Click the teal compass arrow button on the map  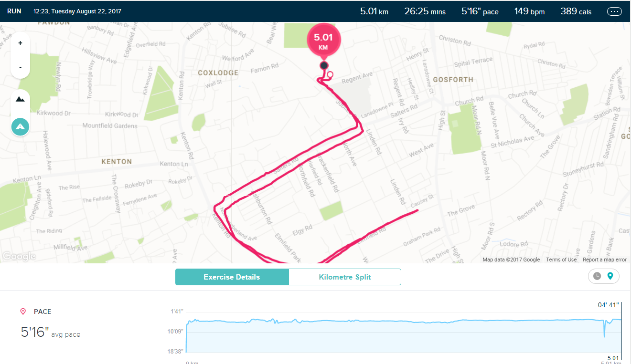pyautogui.click(x=20, y=126)
